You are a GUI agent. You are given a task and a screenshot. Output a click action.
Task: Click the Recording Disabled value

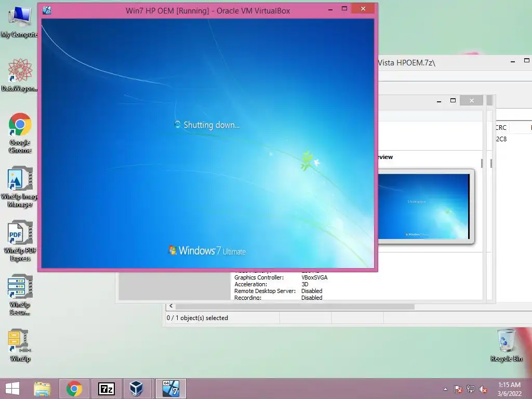[312, 298]
